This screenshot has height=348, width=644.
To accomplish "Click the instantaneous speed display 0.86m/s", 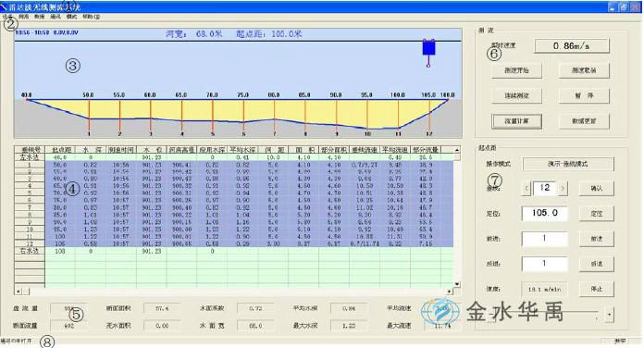I will [571, 46].
